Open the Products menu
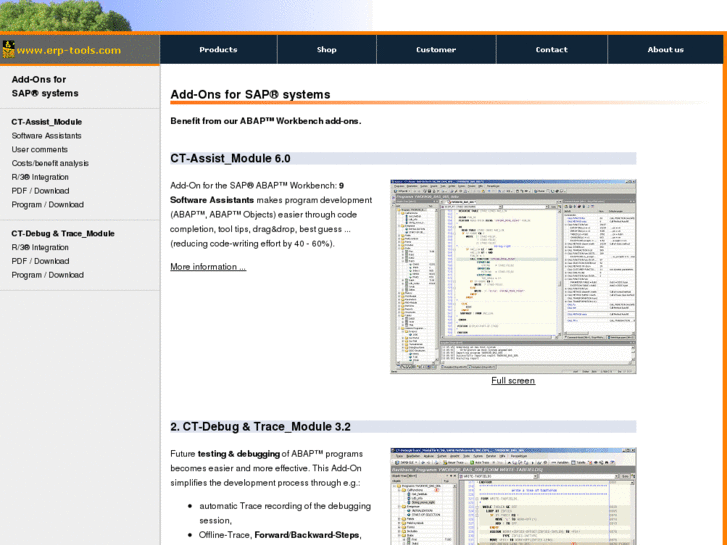 [218, 50]
